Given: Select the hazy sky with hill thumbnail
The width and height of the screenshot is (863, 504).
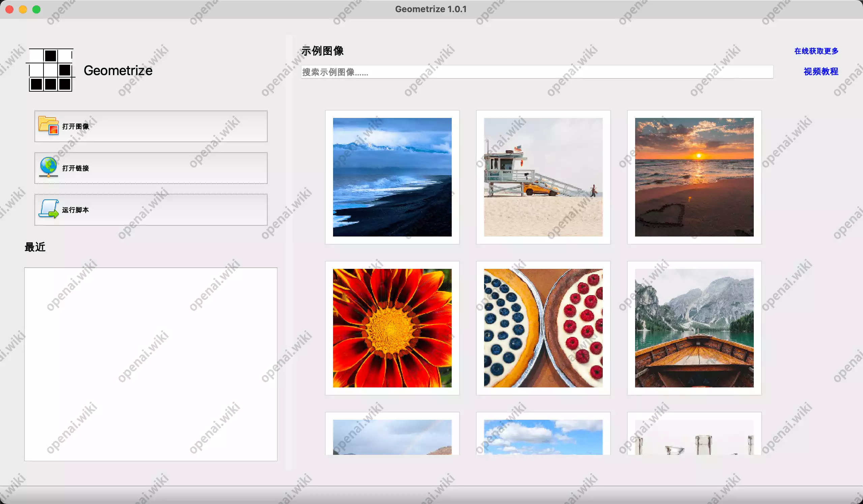Looking at the screenshot, I should coord(392,434).
